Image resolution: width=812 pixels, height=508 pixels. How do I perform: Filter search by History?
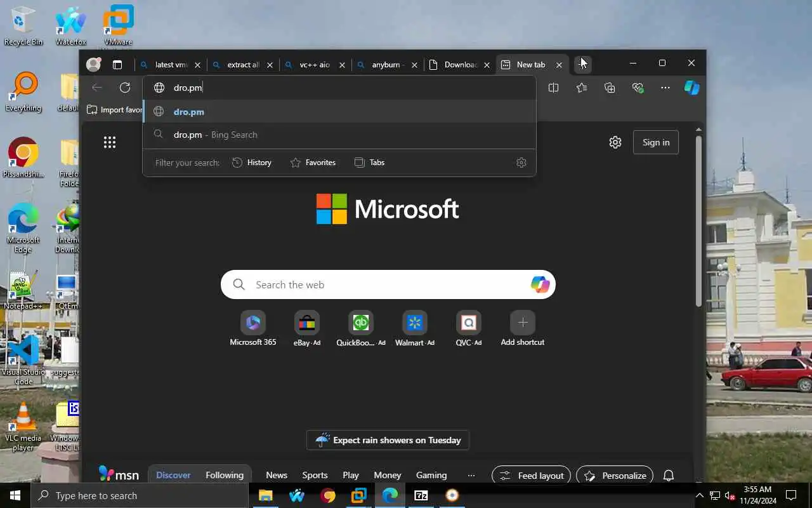pos(252,163)
